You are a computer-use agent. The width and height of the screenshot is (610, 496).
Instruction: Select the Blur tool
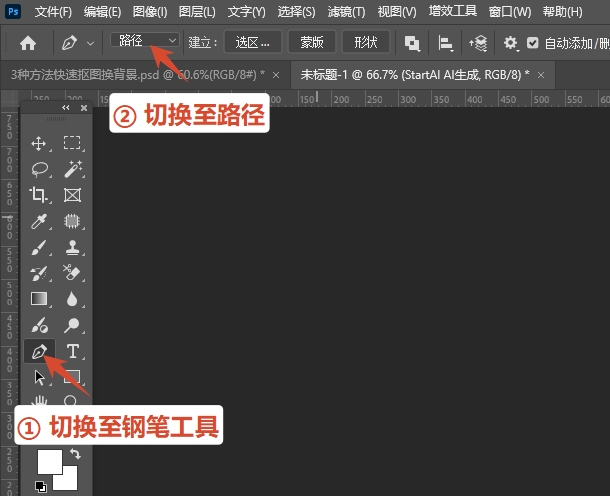pyautogui.click(x=72, y=299)
